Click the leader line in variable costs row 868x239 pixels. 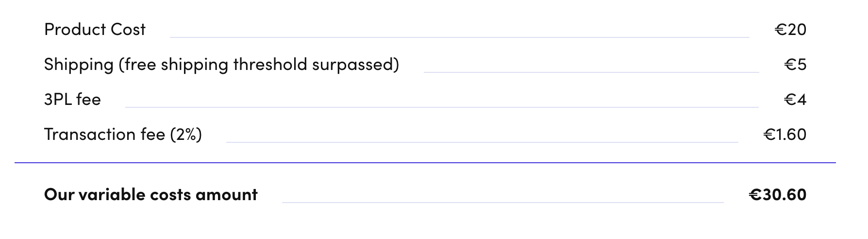point(502,203)
